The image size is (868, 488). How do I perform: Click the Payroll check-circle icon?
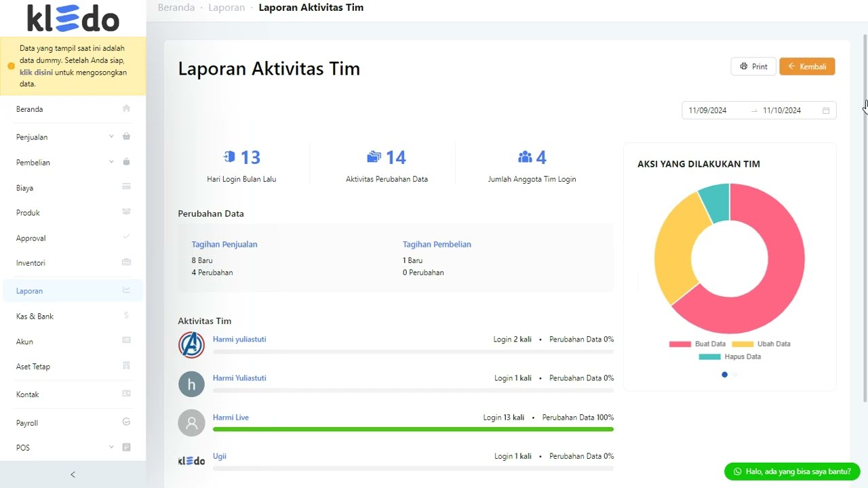[126, 422]
